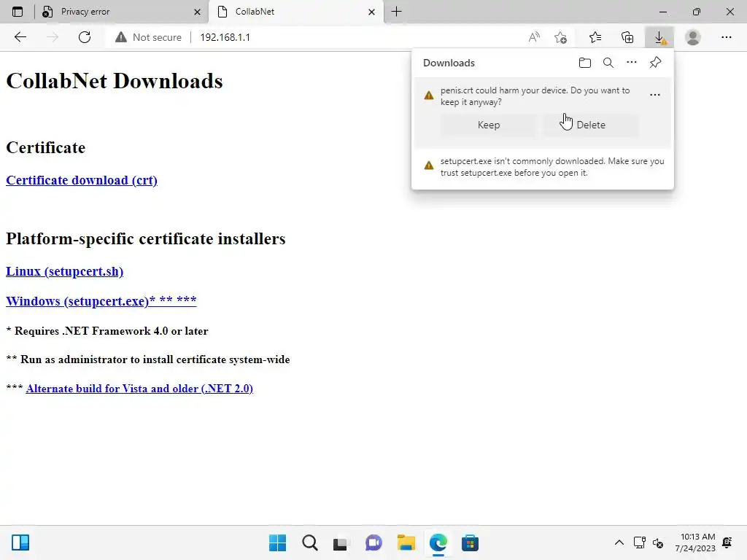
Task: Keep the flagged crt file
Action: (x=488, y=125)
